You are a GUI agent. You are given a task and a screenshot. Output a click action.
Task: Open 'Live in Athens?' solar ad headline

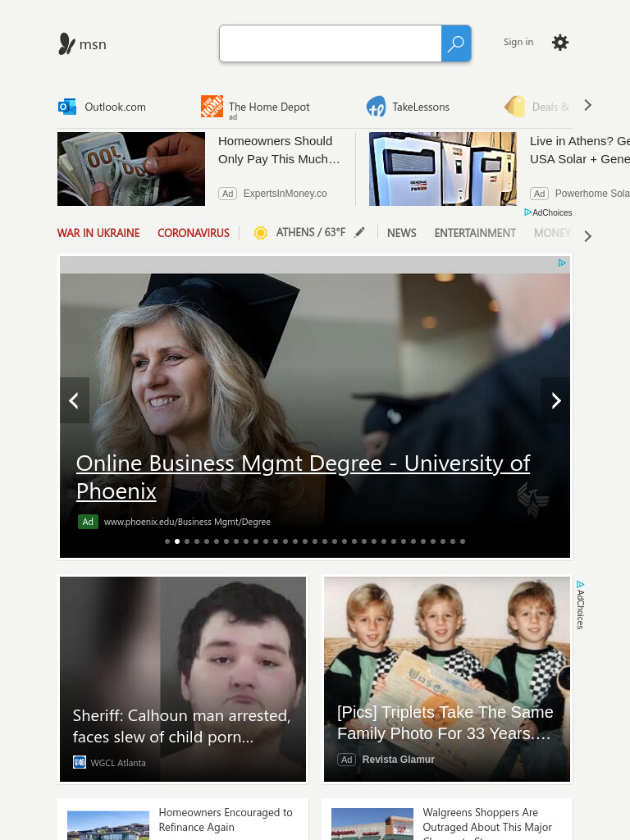(580, 150)
